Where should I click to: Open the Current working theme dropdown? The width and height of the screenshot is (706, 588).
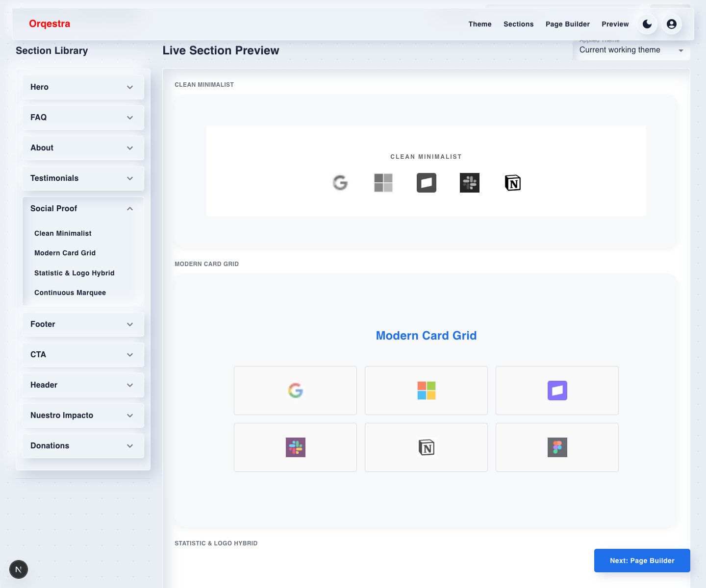pyautogui.click(x=631, y=50)
